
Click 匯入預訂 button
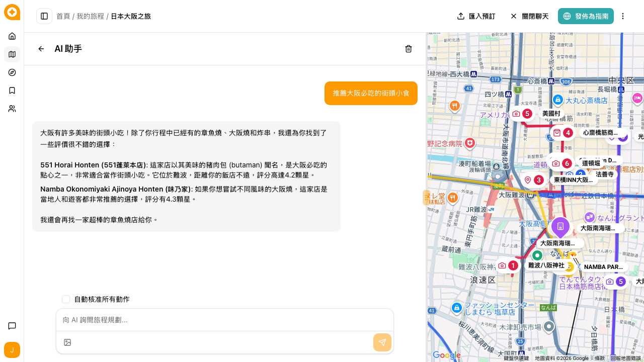coord(476,16)
